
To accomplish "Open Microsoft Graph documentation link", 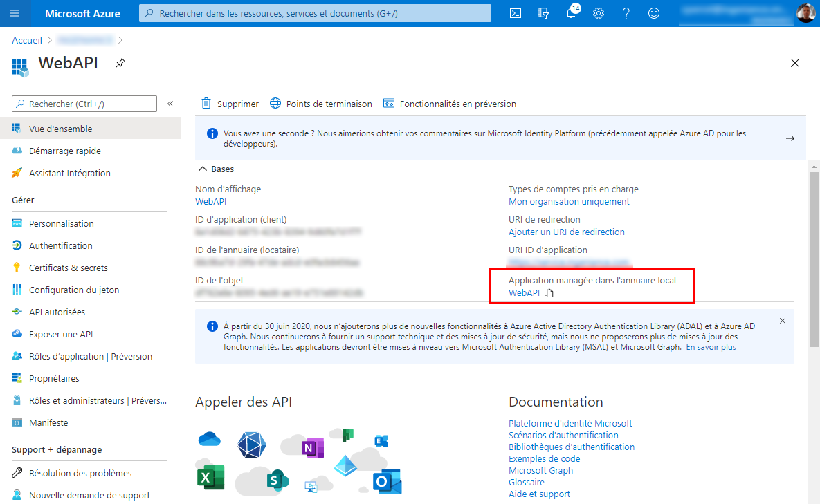I will point(540,471).
